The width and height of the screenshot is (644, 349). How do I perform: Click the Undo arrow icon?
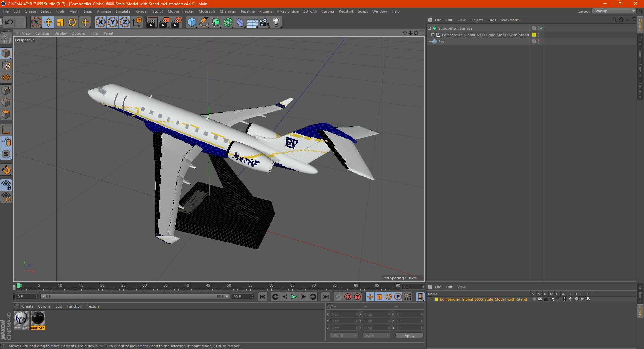9,22
